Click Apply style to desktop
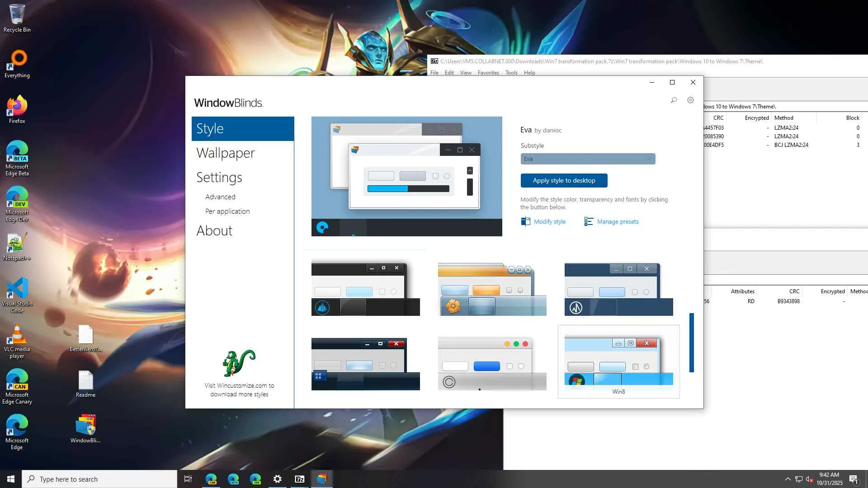This screenshot has height=488, width=868. (564, 180)
